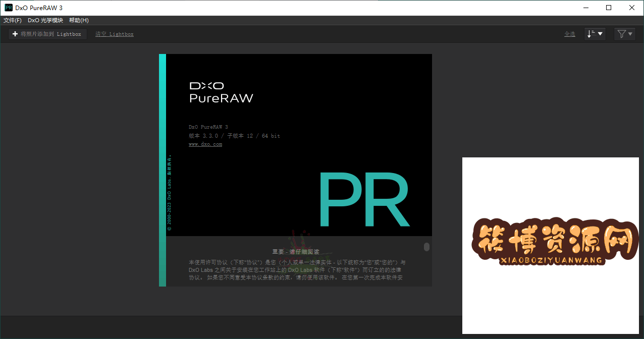Click the DxO PureRAW 3 product name text

point(208,127)
